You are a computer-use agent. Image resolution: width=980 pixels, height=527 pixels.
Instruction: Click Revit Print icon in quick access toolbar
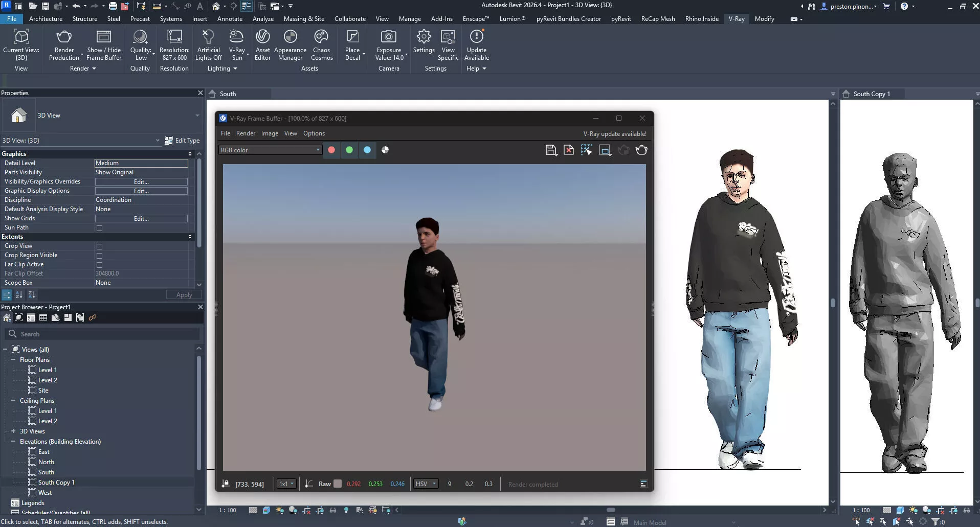click(x=113, y=6)
